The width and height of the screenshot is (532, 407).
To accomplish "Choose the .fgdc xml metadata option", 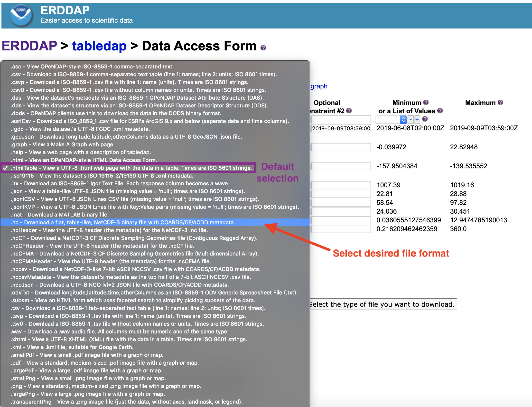I will point(155,129).
